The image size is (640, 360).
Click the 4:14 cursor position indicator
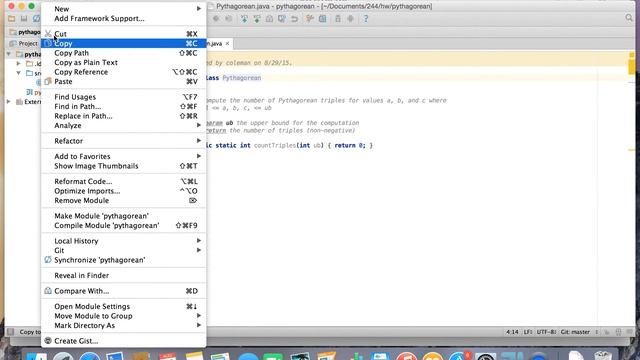512,332
